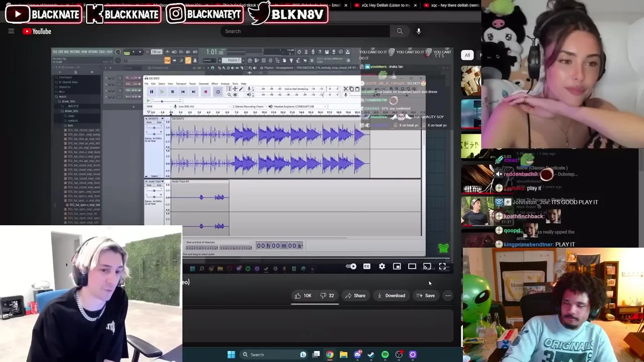Select the All filter chip

[x=467, y=55]
